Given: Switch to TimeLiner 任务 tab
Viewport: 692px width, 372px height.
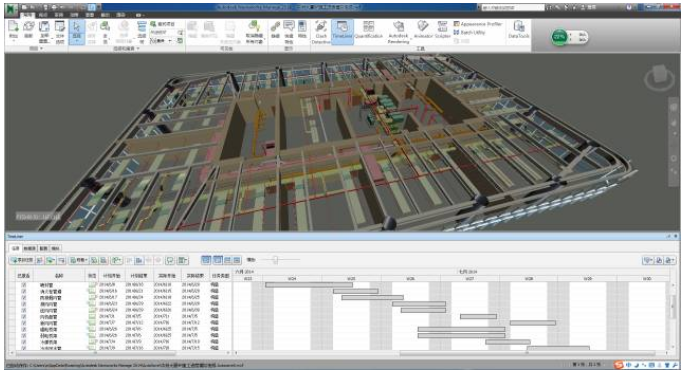Looking at the screenshot, I should click(x=15, y=248).
